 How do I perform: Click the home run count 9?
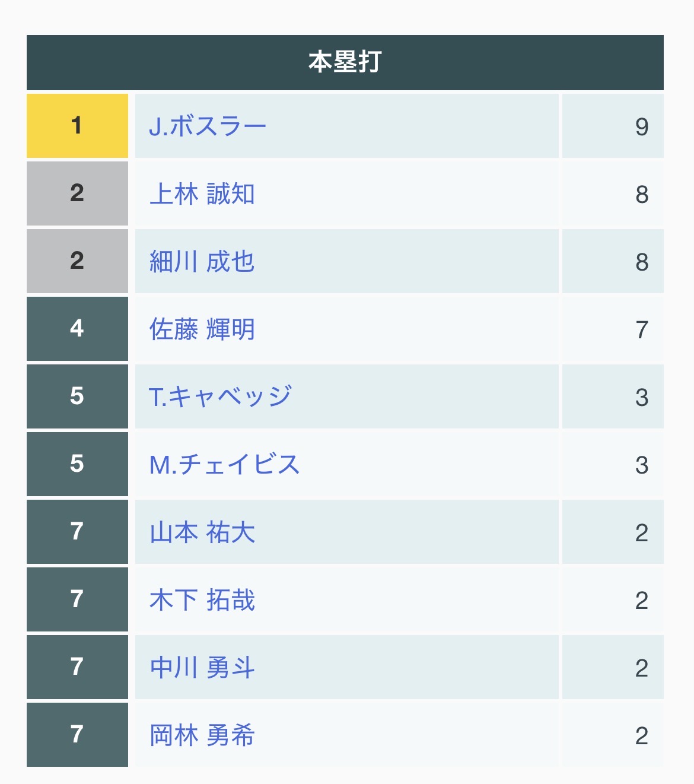(641, 126)
